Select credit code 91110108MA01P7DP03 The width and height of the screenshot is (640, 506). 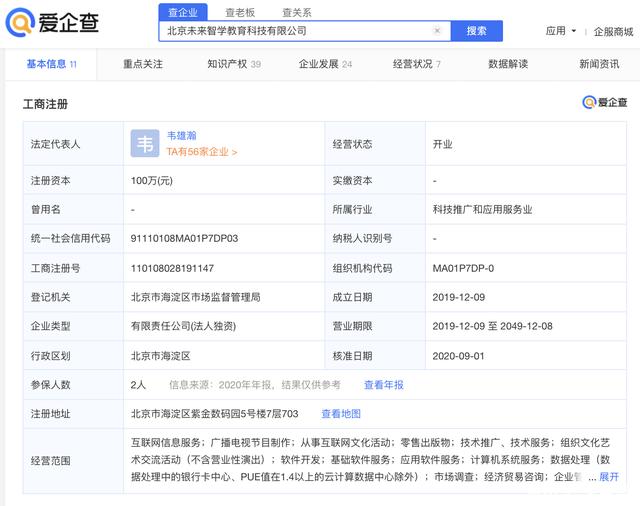click(x=184, y=238)
